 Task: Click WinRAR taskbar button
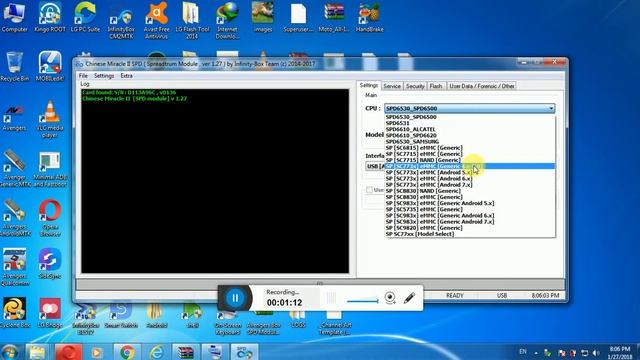point(185,352)
